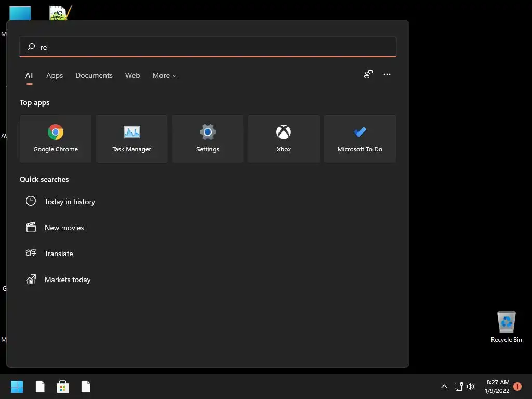Expand the More filter dropdown
Screen dimensions: 532x399
pyautogui.click(x=165, y=76)
